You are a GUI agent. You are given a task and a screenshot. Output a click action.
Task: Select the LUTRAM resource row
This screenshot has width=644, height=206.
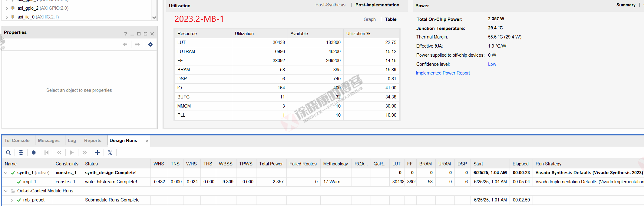[287, 51]
